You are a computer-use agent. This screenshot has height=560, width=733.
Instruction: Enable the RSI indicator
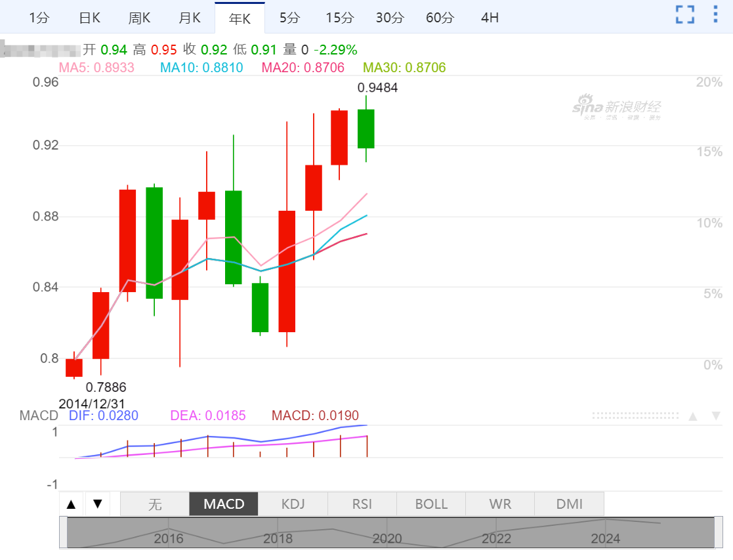(362, 504)
